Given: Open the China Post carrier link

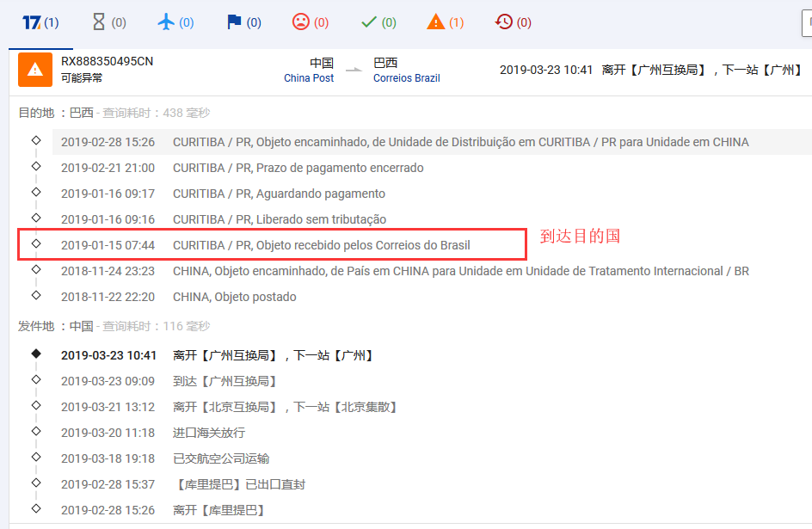Looking at the screenshot, I should click(x=309, y=78).
